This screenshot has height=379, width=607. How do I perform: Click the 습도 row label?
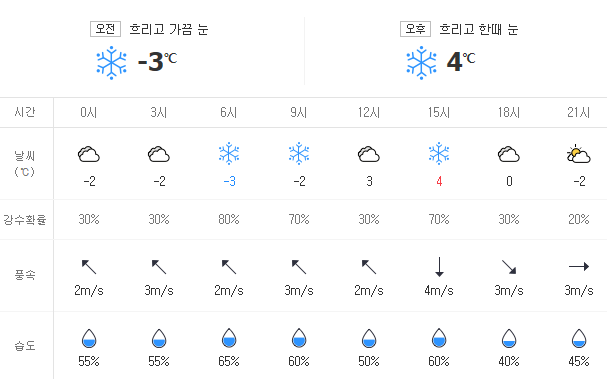pos(25,345)
